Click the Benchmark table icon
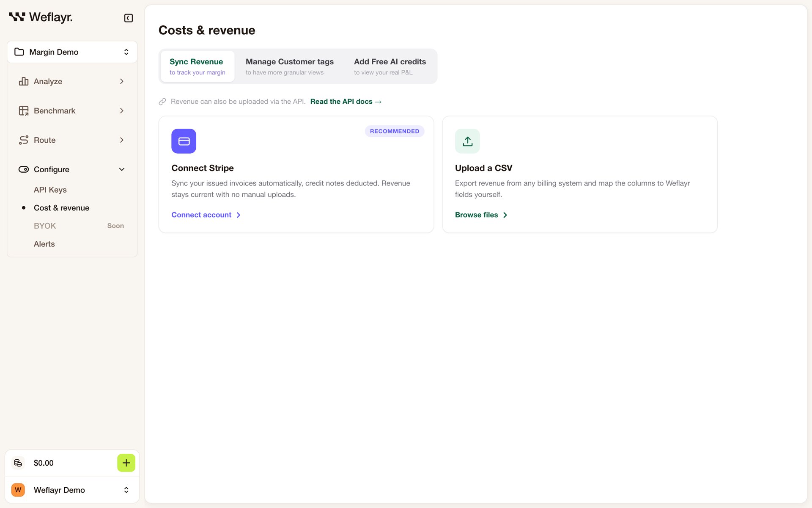Screen dimensions: 812x508 [24, 110]
